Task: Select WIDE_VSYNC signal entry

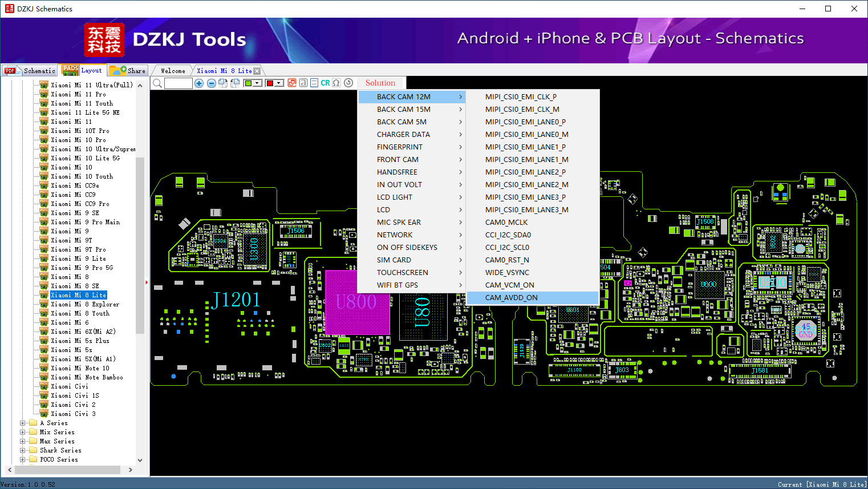Action: point(533,273)
